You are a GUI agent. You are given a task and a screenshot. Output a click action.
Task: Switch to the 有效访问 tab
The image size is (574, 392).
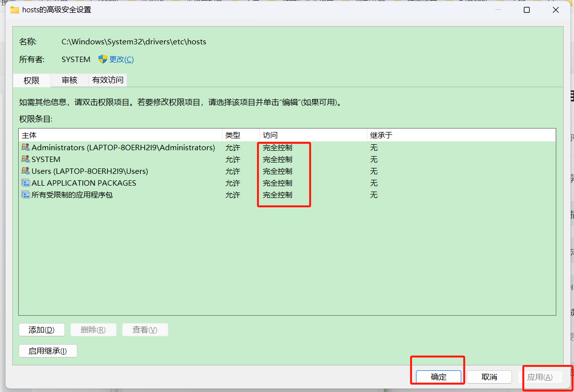pyautogui.click(x=108, y=80)
